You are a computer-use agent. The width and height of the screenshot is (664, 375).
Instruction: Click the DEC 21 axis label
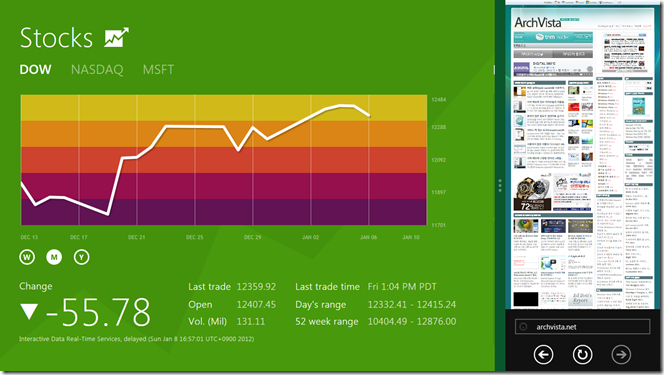136,237
